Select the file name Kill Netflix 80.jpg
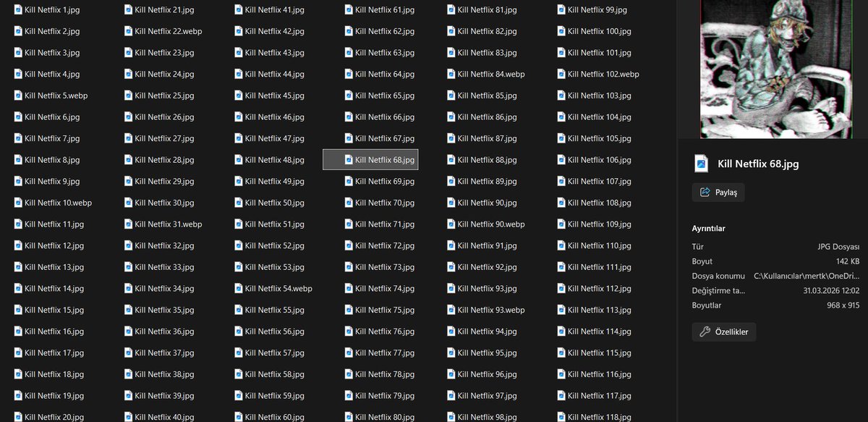The height and width of the screenshot is (422, 868). (385, 417)
